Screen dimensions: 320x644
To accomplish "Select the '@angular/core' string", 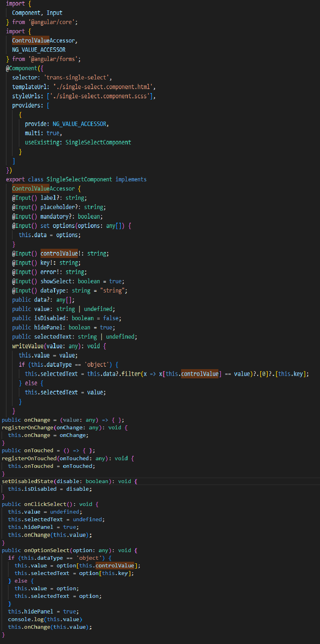I will 52,22.
